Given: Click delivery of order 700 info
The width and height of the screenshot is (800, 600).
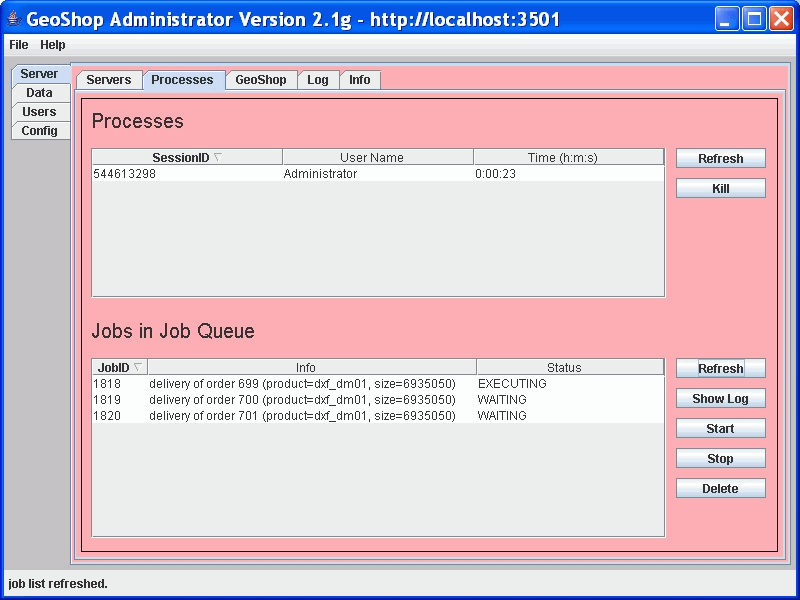Looking at the screenshot, I should 312,399.
